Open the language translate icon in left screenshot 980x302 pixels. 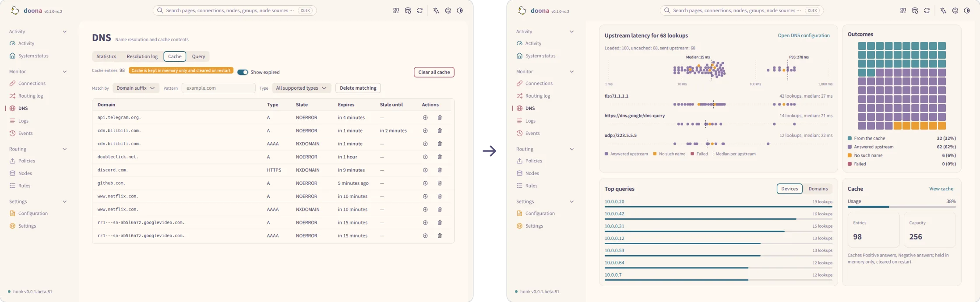tap(436, 11)
